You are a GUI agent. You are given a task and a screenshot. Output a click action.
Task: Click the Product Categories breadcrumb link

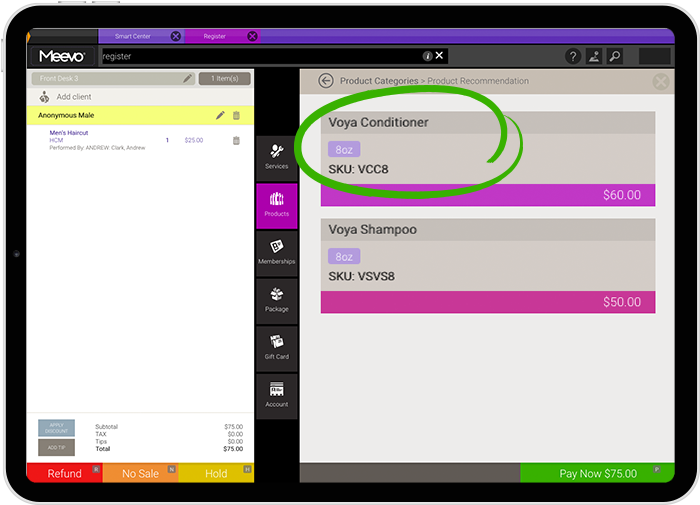point(377,81)
